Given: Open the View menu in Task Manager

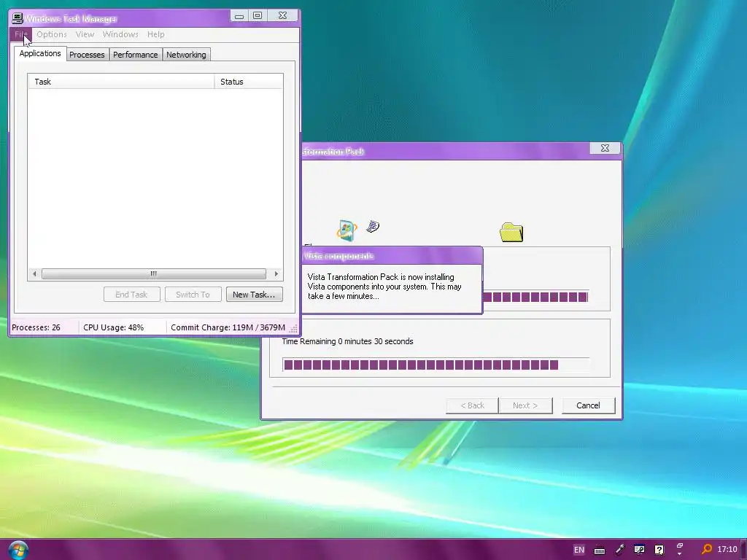Looking at the screenshot, I should click(85, 34).
